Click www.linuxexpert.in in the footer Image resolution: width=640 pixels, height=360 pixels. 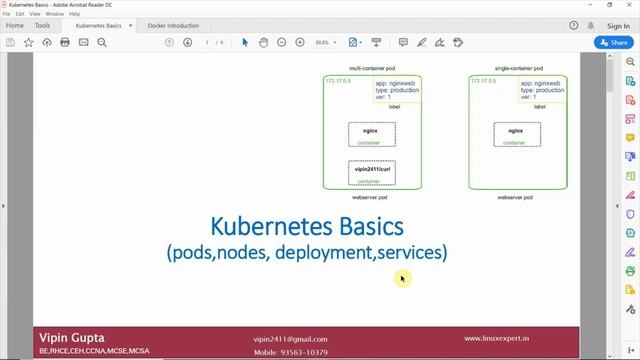pyautogui.click(x=496, y=338)
